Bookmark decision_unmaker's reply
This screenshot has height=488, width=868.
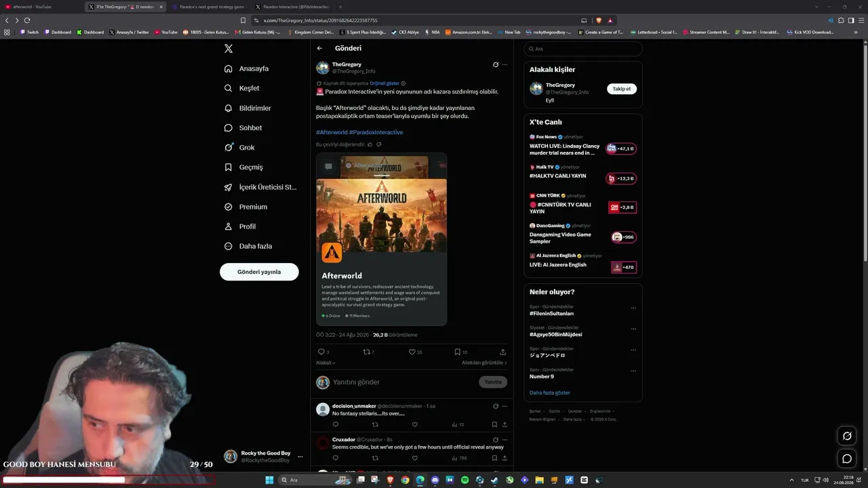(x=494, y=425)
